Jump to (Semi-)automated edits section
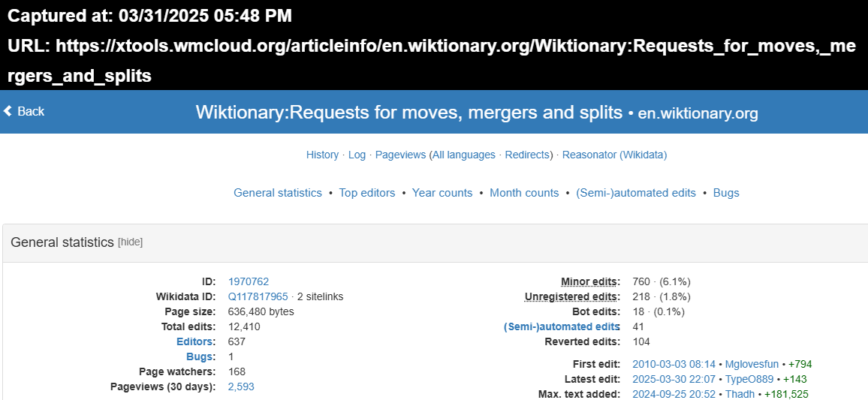The width and height of the screenshot is (868, 400). pos(635,193)
